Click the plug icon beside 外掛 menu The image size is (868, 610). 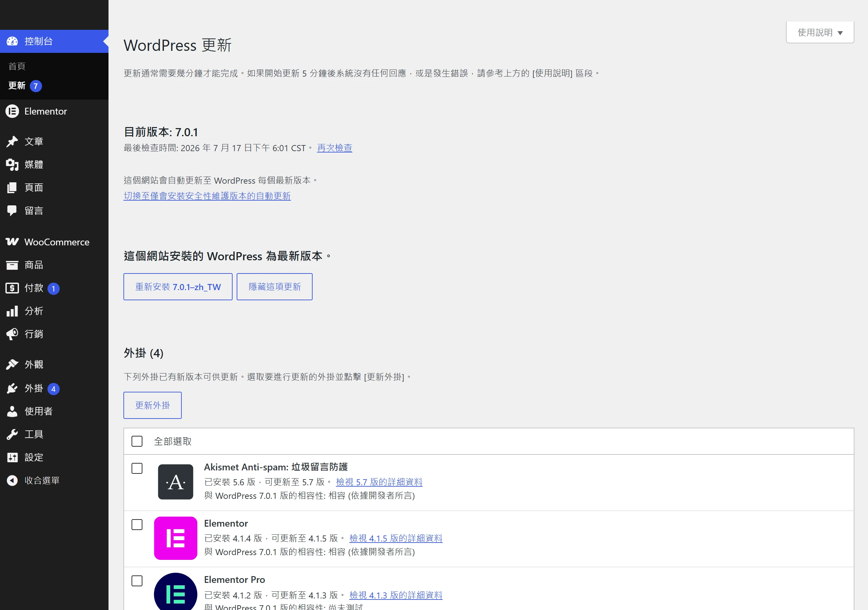pos(12,388)
